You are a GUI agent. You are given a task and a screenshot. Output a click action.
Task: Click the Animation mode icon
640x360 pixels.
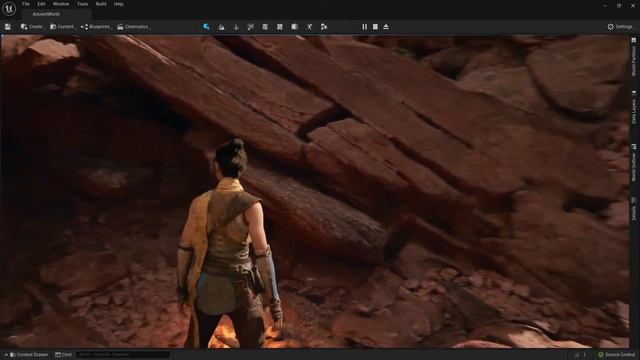click(x=309, y=27)
